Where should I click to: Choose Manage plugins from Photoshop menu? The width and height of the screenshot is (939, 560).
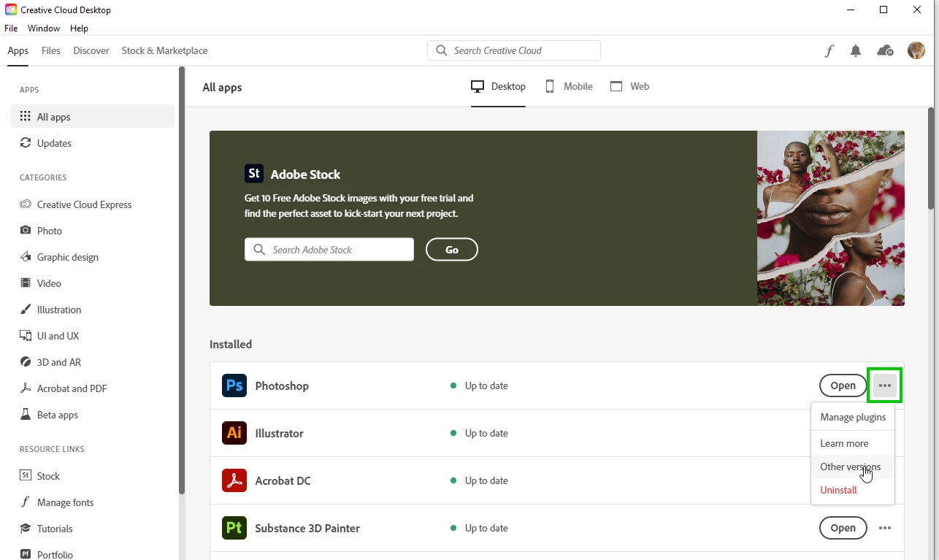(853, 418)
